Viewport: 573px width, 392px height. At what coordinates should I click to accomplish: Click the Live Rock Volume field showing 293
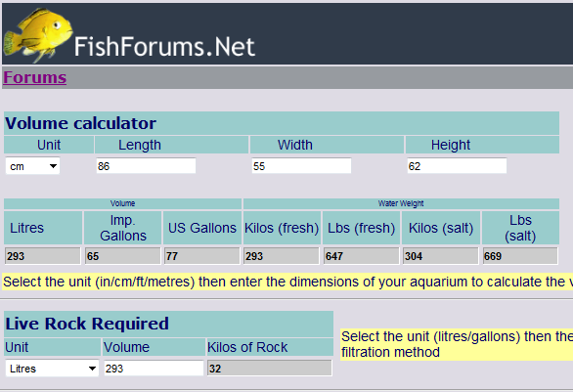154,368
